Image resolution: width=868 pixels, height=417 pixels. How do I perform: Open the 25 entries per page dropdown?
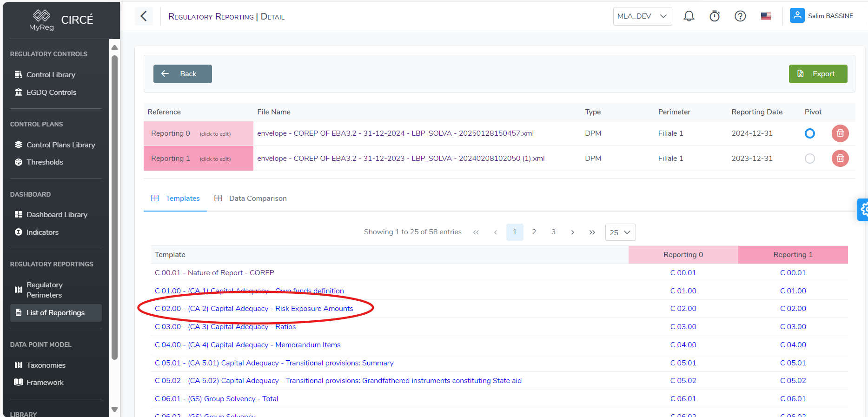[x=620, y=232]
